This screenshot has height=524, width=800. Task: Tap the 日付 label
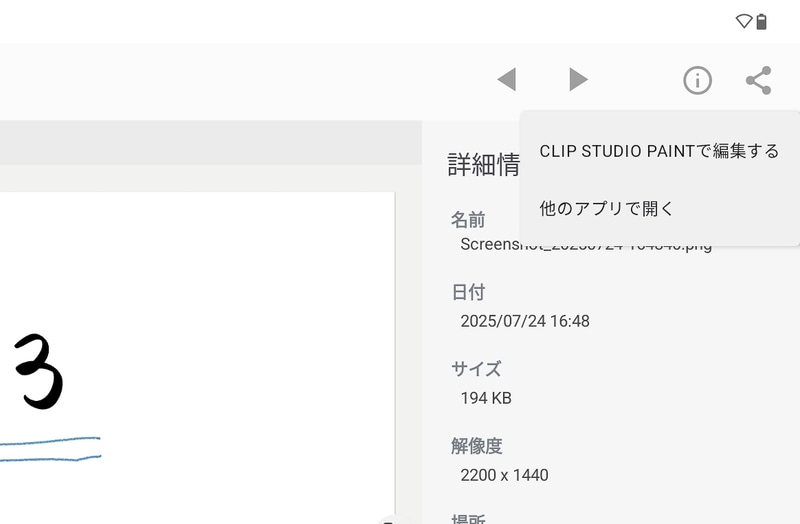(468, 292)
